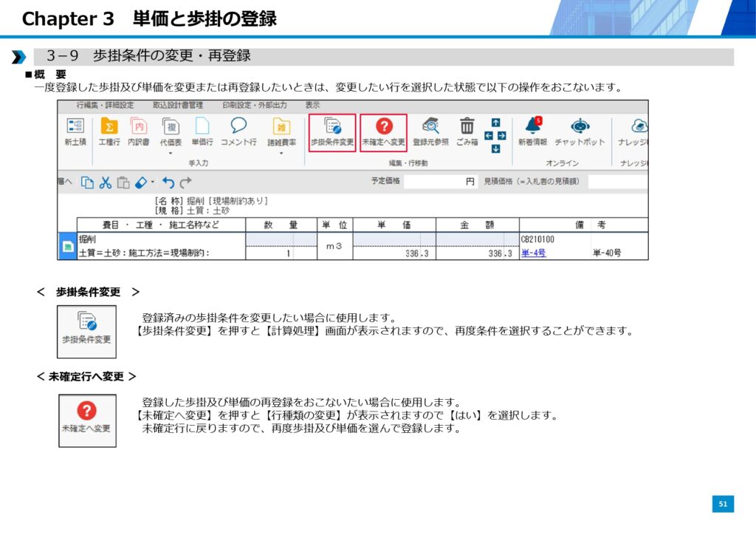Insert a 工種行 via toolbar icon
The height and width of the screenshot is (535, 756).
click(x=109, y=127)
